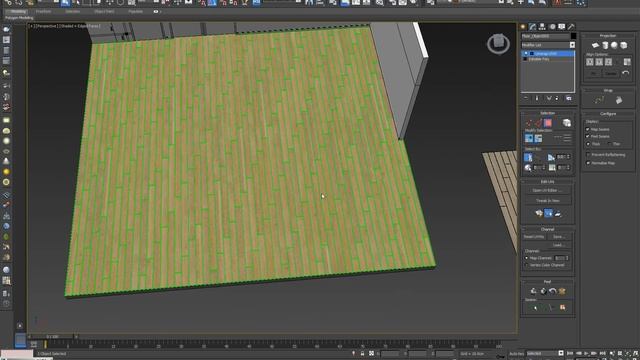Click Edit Seams icon
The image size is (640, 360).
(x=536, y=307)
